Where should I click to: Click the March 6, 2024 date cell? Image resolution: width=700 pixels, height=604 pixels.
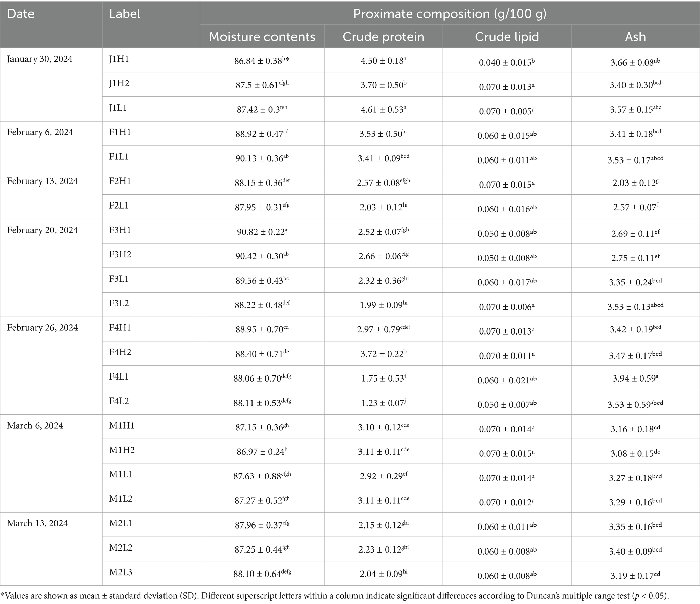pos(35,426)
